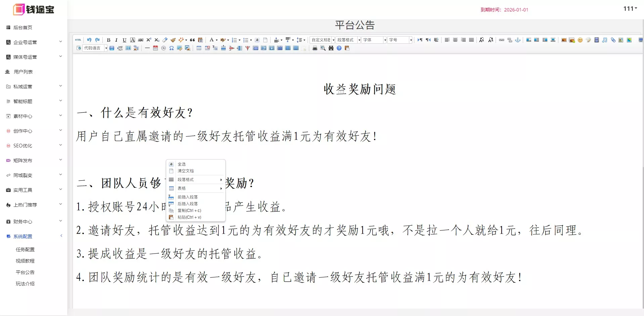Insert a special character with the Omega icon
Screen dimensions: 644x316
click(x=172, y=48)
